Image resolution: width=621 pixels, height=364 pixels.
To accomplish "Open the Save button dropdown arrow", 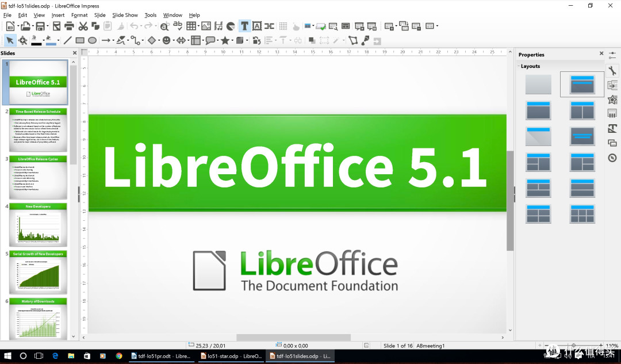I will (x=48, y=26).
